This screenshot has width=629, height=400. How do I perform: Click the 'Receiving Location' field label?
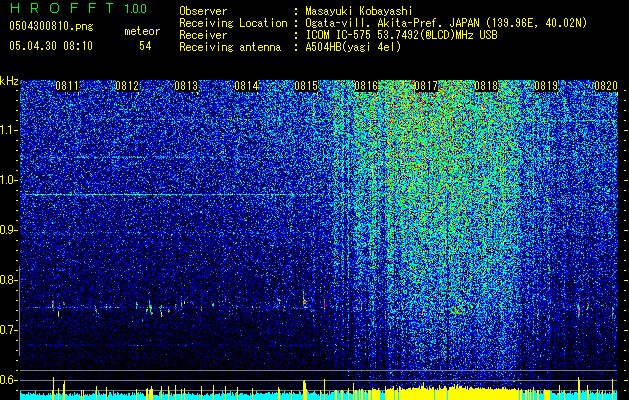pos(233,24)
